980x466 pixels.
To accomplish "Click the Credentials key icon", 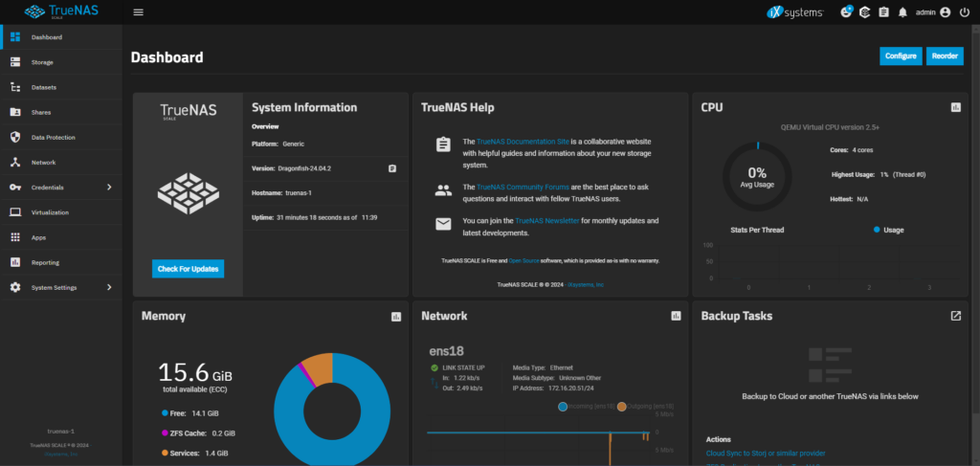I will (15, 188).
